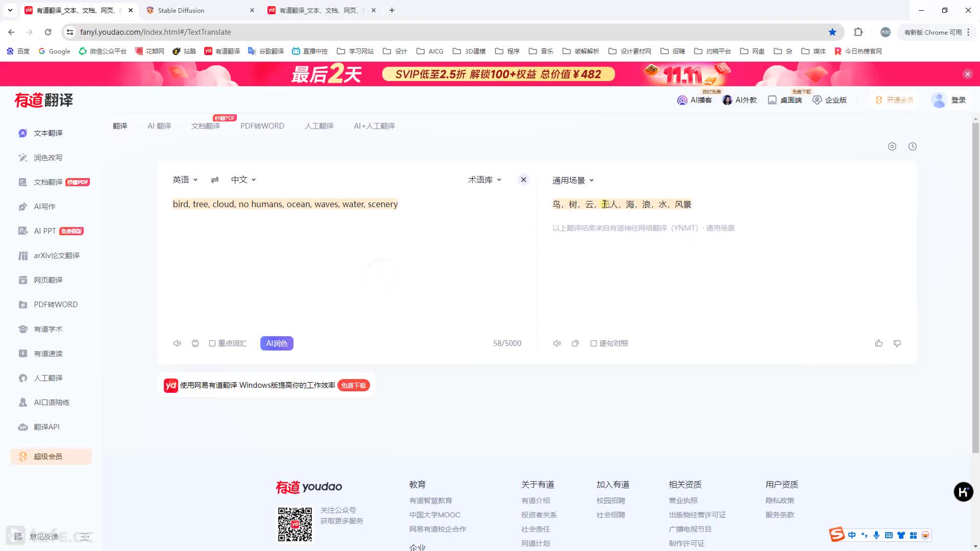This screenshot has height=551, width=980.
Task: Click the 开通会员 button
Action: [895, 100]
